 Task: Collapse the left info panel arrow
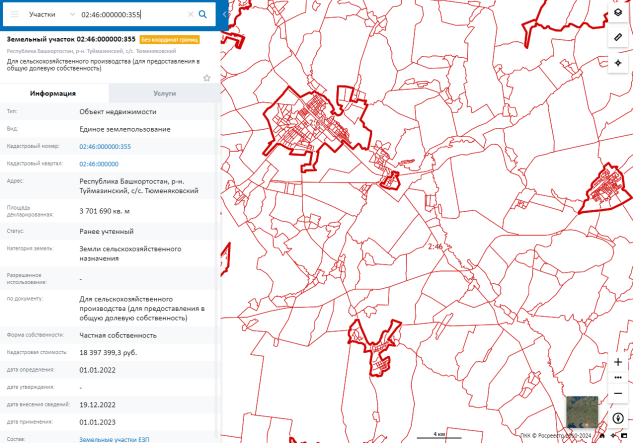(x=222, y=15)
